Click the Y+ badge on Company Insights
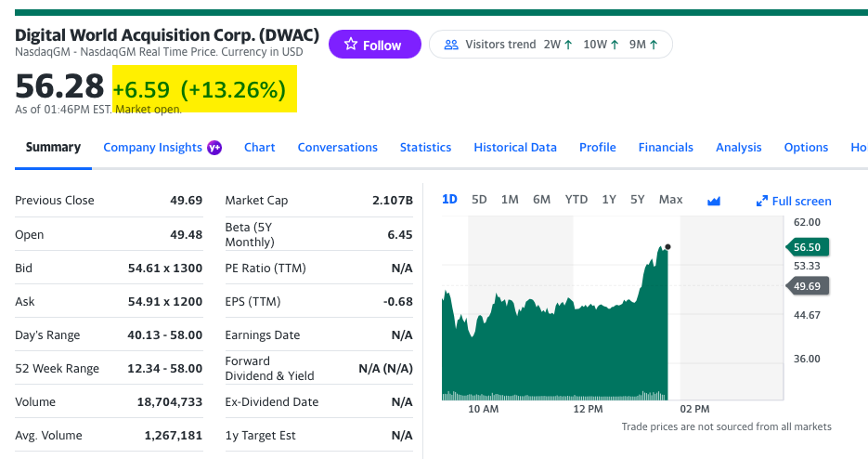 (x=214, y=148)
